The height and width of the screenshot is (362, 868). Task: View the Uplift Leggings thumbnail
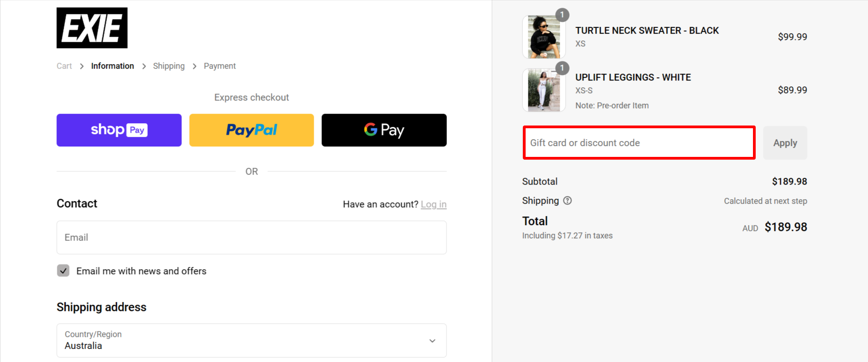[544, 90]
